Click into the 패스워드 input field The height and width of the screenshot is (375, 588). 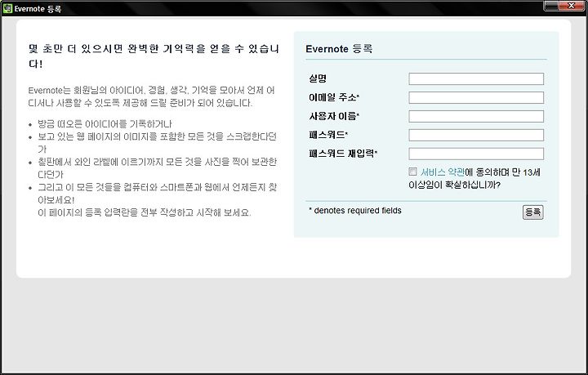pos(476,135)
